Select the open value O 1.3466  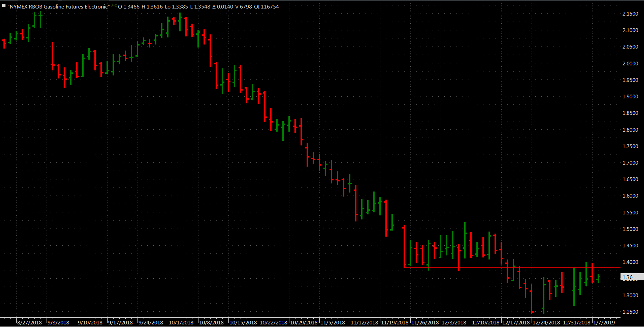128,7
